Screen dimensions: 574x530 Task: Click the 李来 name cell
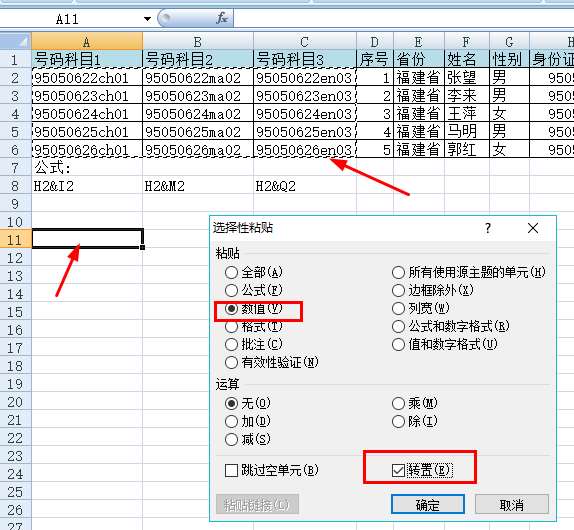pos(466,96)
